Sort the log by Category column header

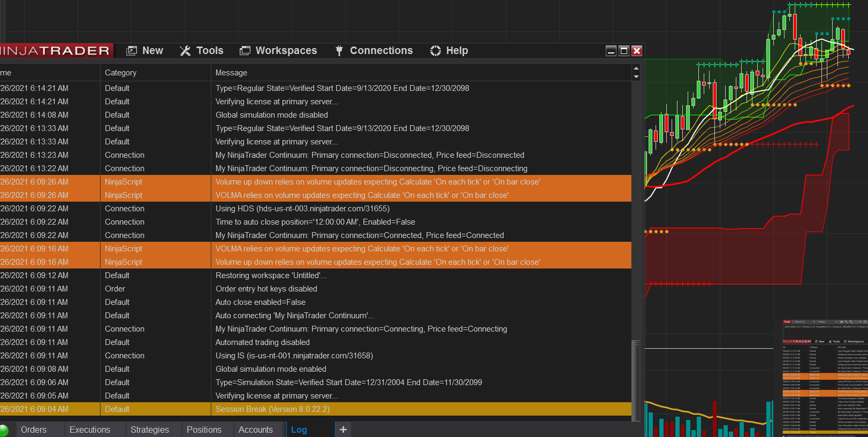point(120,73)
